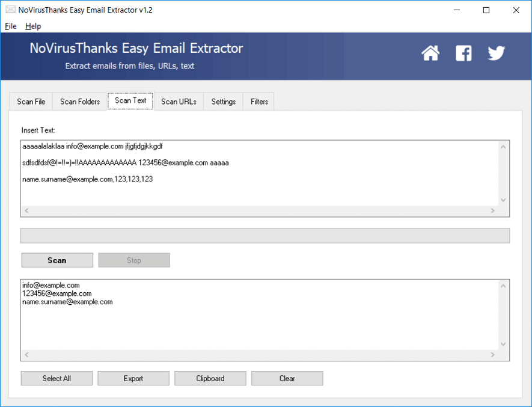Open the Settings tab

click(223, 102)
